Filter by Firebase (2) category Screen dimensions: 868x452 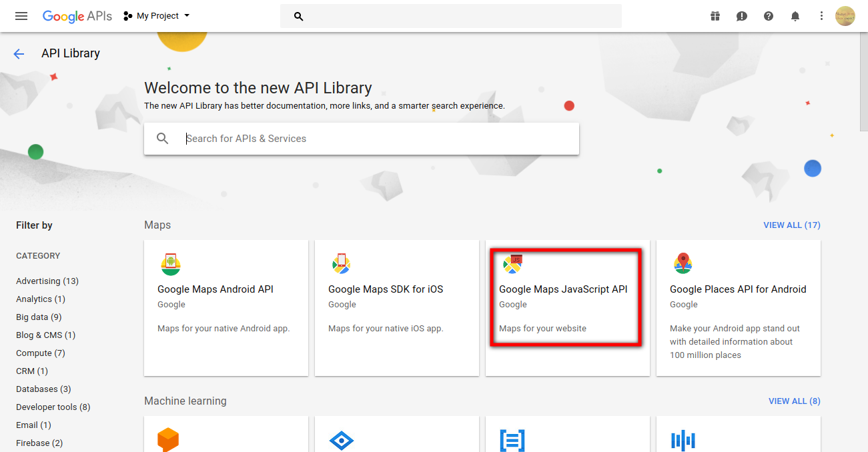(x=39, y=443)
